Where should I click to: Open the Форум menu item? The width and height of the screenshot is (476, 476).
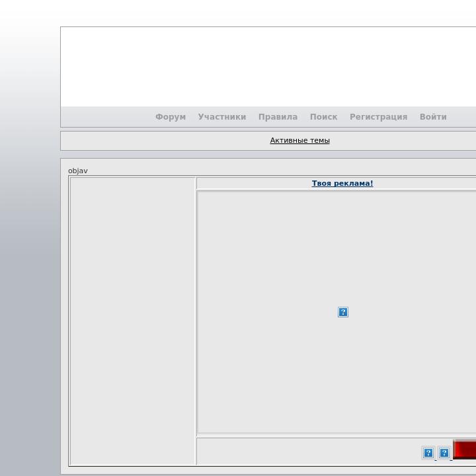click(171, 117)
